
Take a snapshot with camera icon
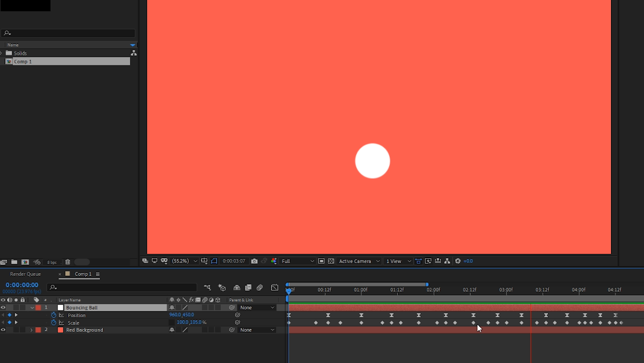pyautogui.click(x=254, y=261)
